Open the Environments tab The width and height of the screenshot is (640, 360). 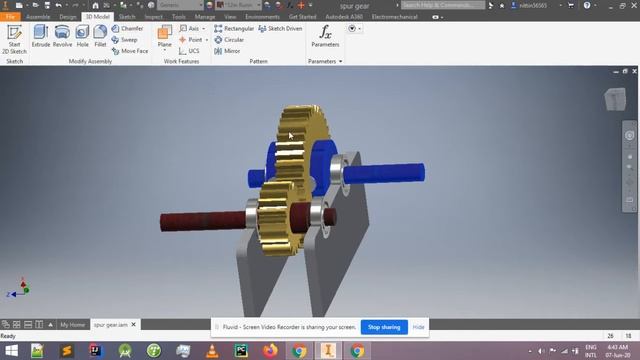(x=262, y=17)
